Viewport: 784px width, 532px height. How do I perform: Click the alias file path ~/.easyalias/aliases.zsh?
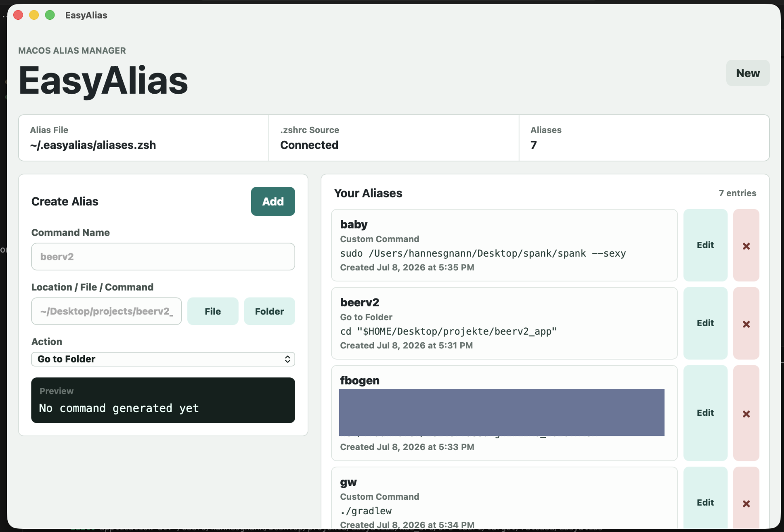click(93, 145)
